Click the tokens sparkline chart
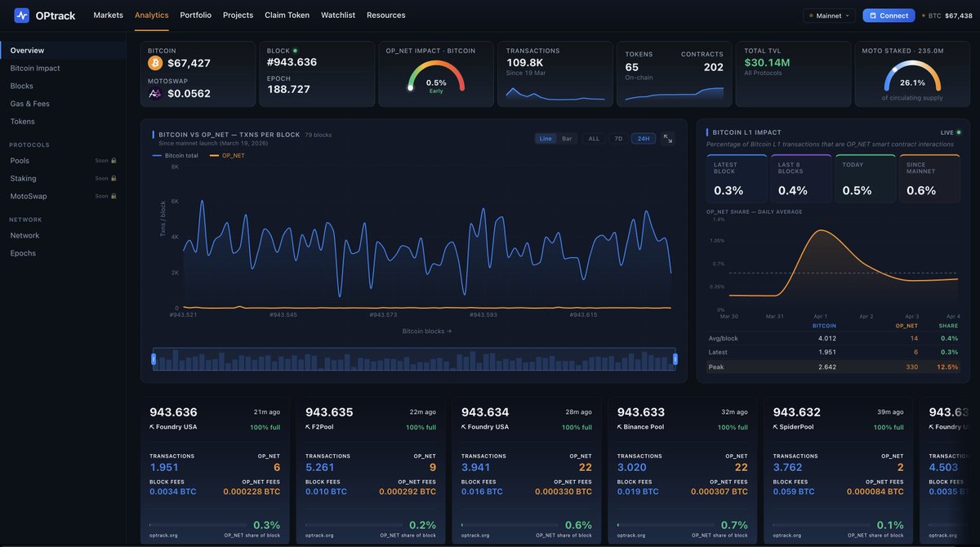The image size is (980, 547). point(675,95)
